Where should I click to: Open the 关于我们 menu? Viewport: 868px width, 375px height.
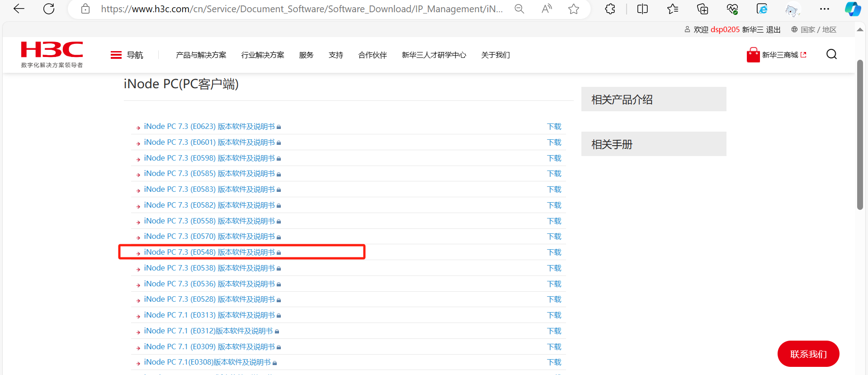495,55
